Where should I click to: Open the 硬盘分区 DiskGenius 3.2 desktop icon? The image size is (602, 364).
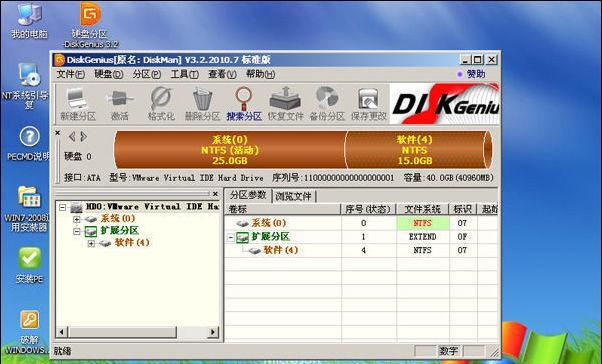tap(90, 25)
